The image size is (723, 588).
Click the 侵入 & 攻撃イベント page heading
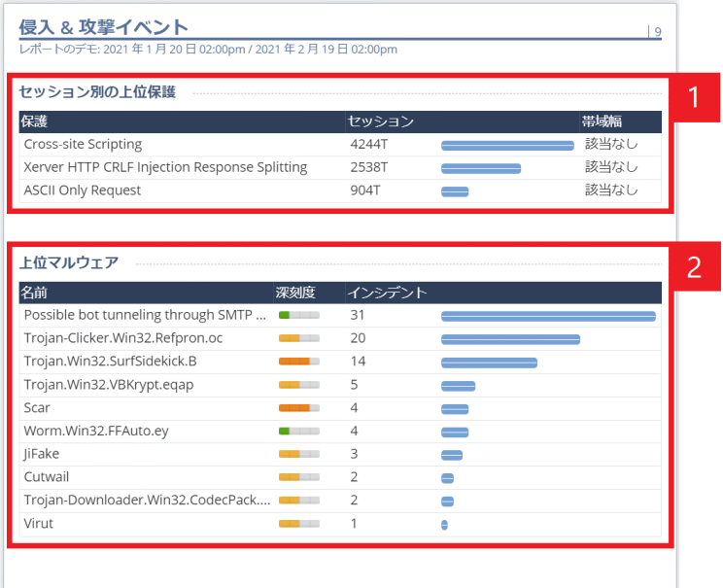tap(103, 28)
